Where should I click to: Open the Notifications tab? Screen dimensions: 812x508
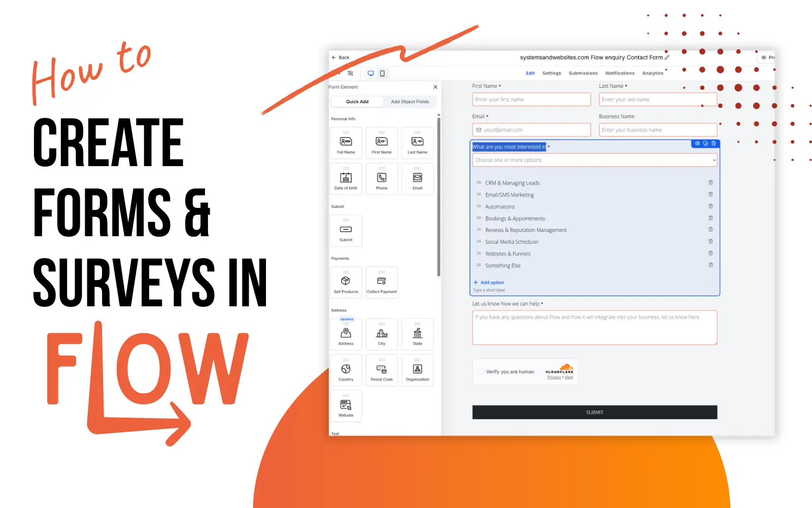620,73
